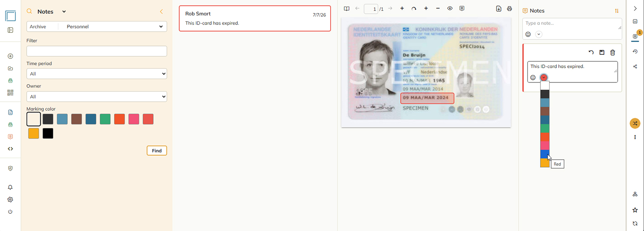Open the Owner dropdown
This screenshot has height=231, width=644.
pos(97,97)
